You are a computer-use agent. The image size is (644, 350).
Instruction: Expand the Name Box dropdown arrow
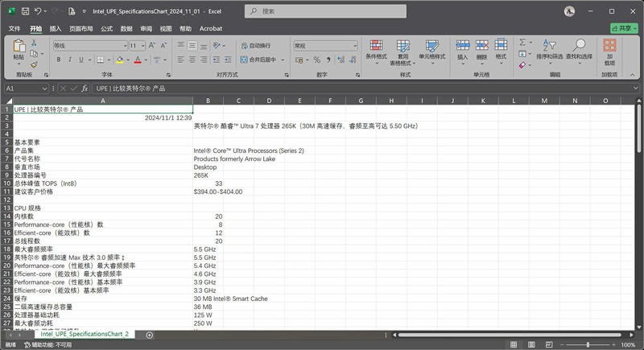[44, 89]
